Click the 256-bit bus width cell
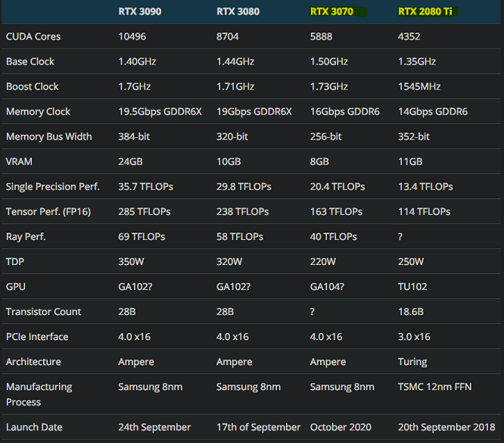504x443 pixels. pyautogui.click(x=325, y=137)
